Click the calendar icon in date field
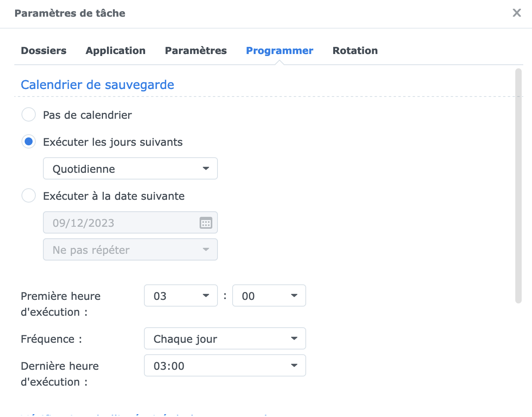This screenshot has height=417, width=532. [206, 223]
